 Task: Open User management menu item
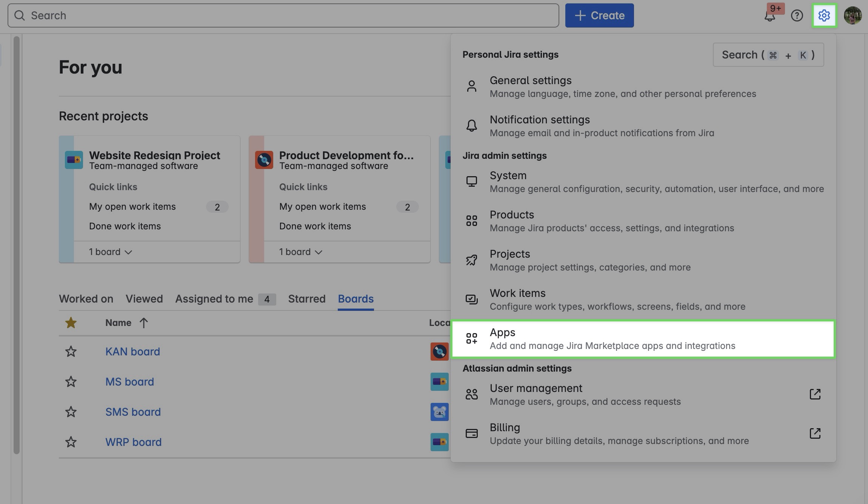(643, 395)
